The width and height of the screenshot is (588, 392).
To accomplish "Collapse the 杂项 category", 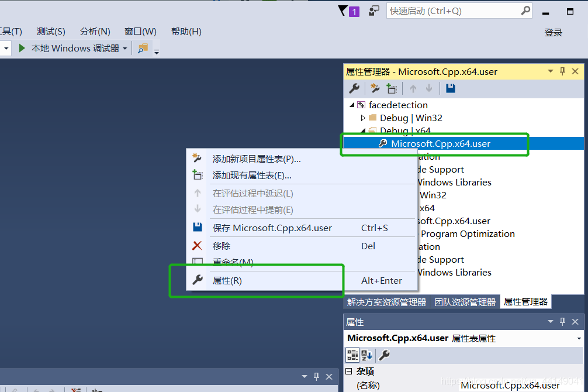I will pos(349,372).
